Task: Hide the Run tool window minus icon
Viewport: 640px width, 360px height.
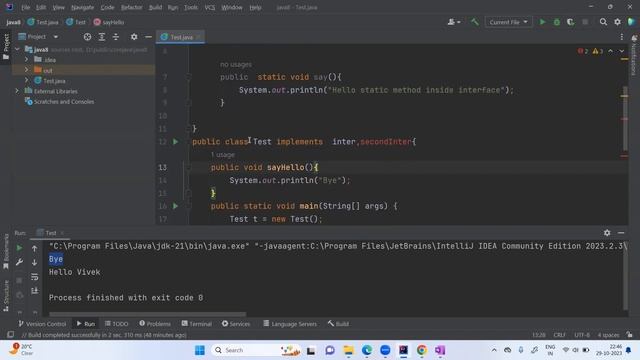Action: tap(621, 233)
